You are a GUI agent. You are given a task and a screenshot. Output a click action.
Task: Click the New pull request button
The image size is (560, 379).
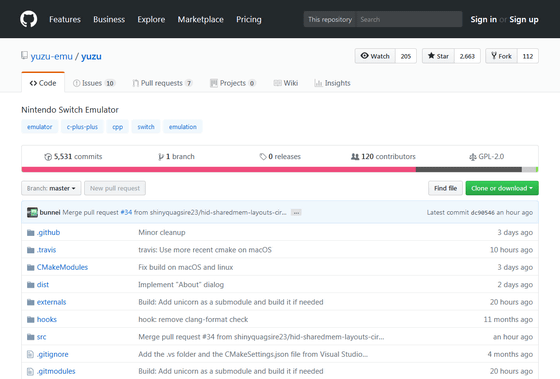pos(115,188)
